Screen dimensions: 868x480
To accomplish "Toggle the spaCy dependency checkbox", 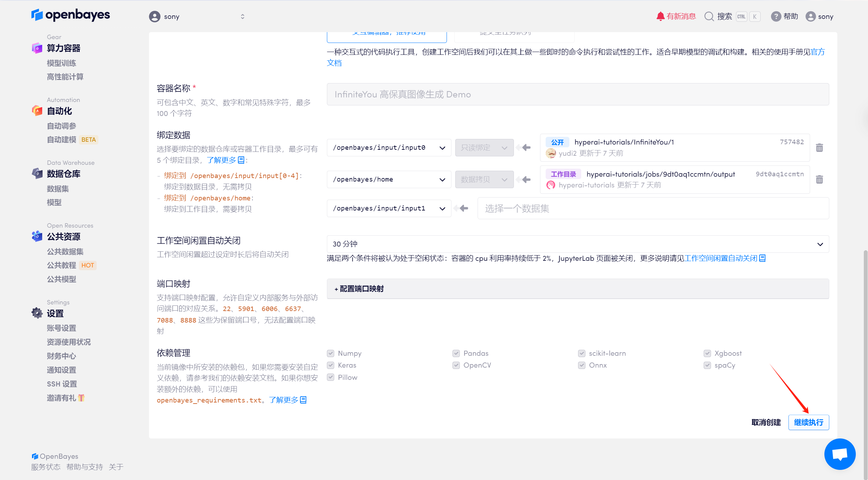I will (707, 365).
